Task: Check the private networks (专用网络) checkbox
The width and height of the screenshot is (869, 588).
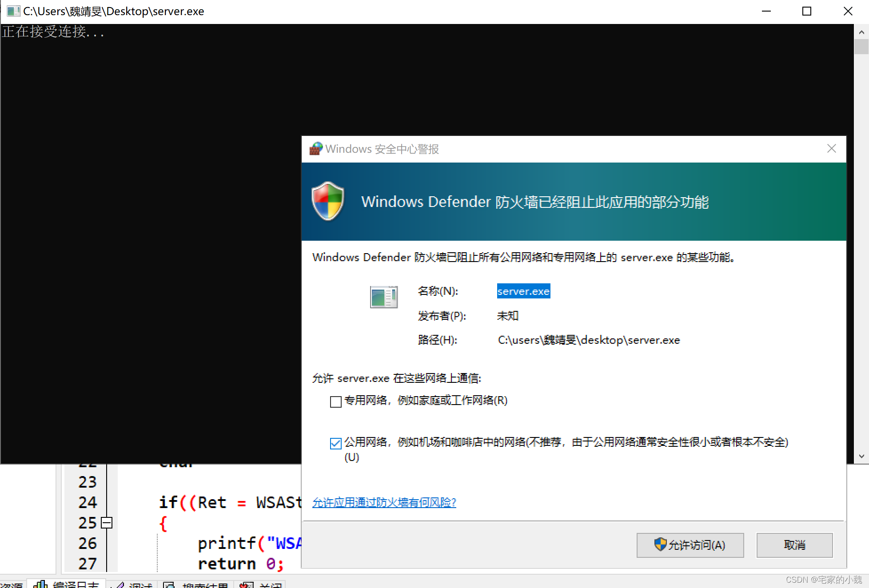Action: (x=336, y=401)
